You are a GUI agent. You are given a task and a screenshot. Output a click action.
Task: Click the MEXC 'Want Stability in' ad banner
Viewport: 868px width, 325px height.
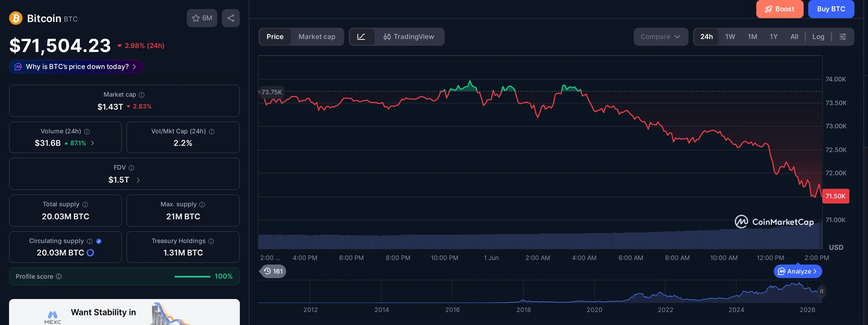pyautogui.click(x=124, y=312)
